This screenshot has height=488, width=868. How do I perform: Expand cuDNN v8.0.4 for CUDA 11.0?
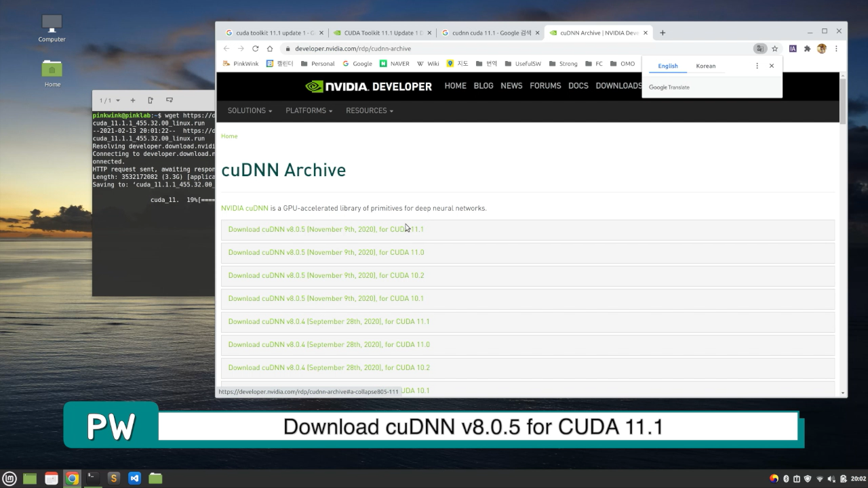[528, 345]
